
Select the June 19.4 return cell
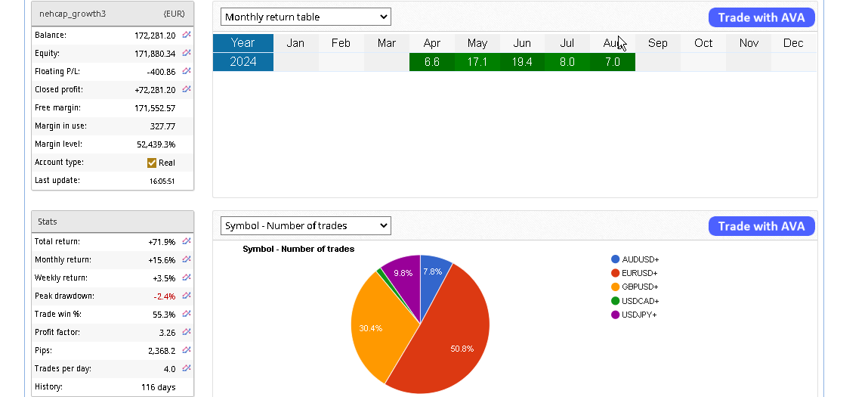point(522,62)
